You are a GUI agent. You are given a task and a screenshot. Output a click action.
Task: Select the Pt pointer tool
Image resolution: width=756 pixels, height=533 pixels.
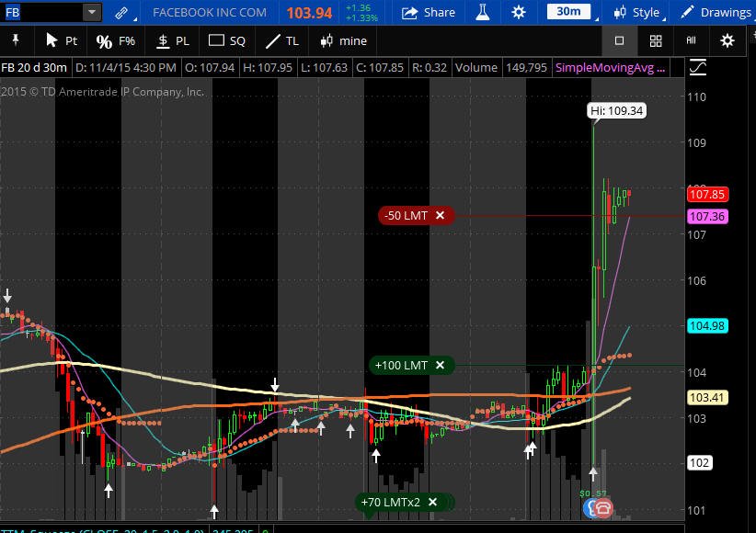point(62,40)
